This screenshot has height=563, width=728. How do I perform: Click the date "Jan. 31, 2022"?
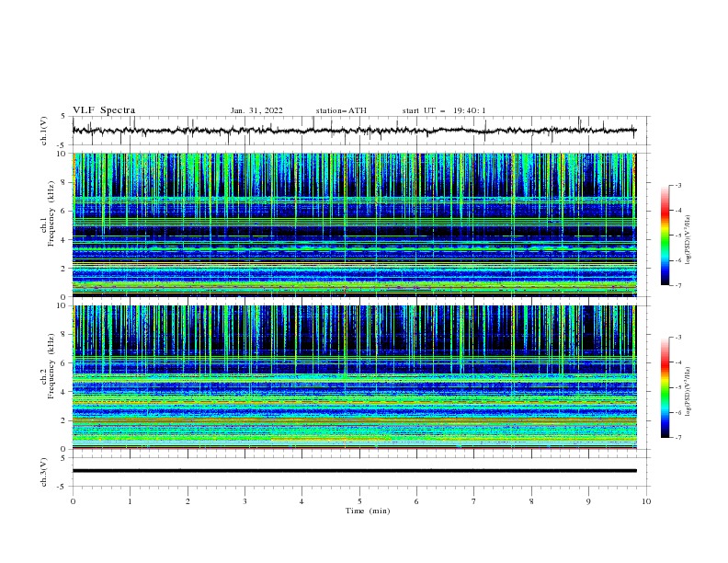256,110
